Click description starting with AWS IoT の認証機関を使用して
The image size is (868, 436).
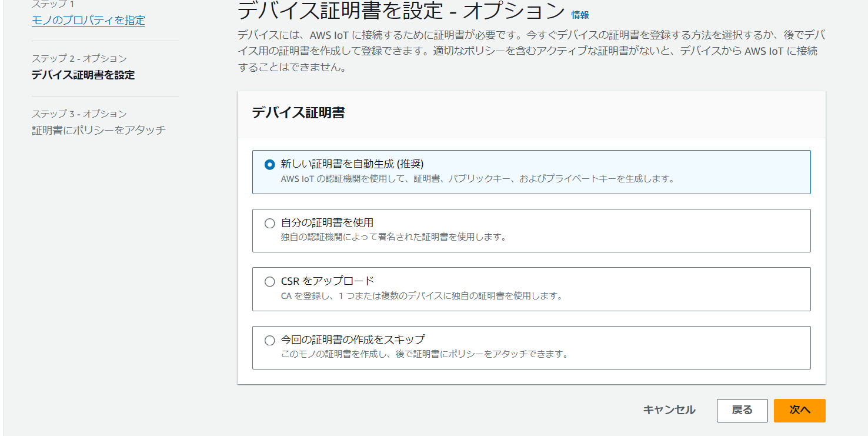478,178
